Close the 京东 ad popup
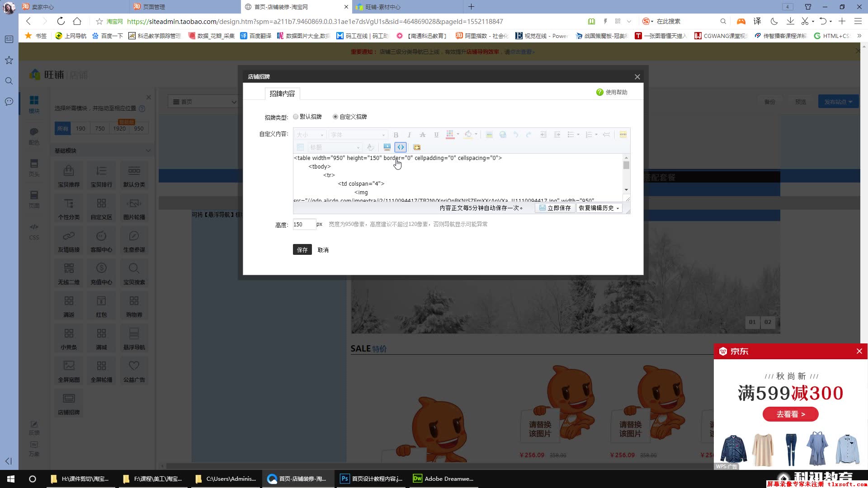Image resolution: width=868 pixels, height=488 pixels. click(859, 351)
